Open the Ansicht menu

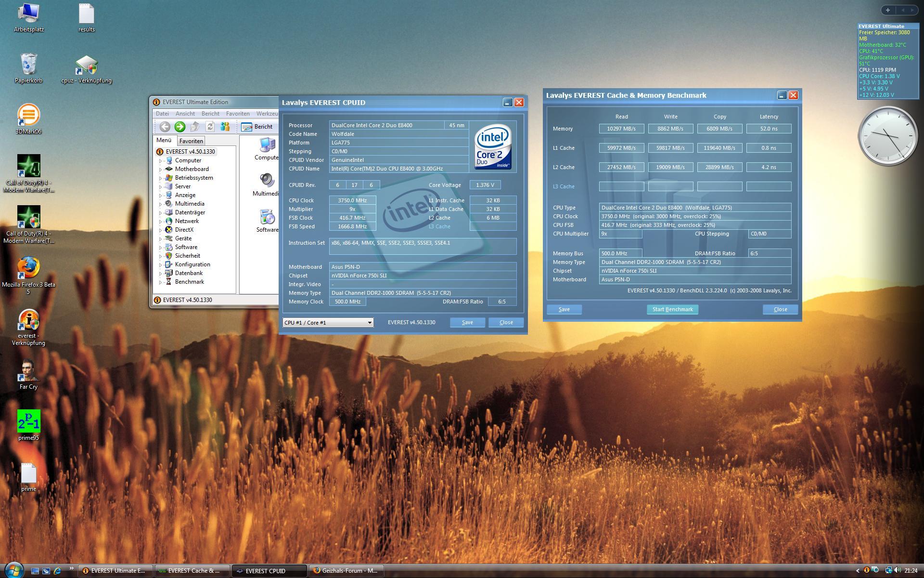coord(185,114)
